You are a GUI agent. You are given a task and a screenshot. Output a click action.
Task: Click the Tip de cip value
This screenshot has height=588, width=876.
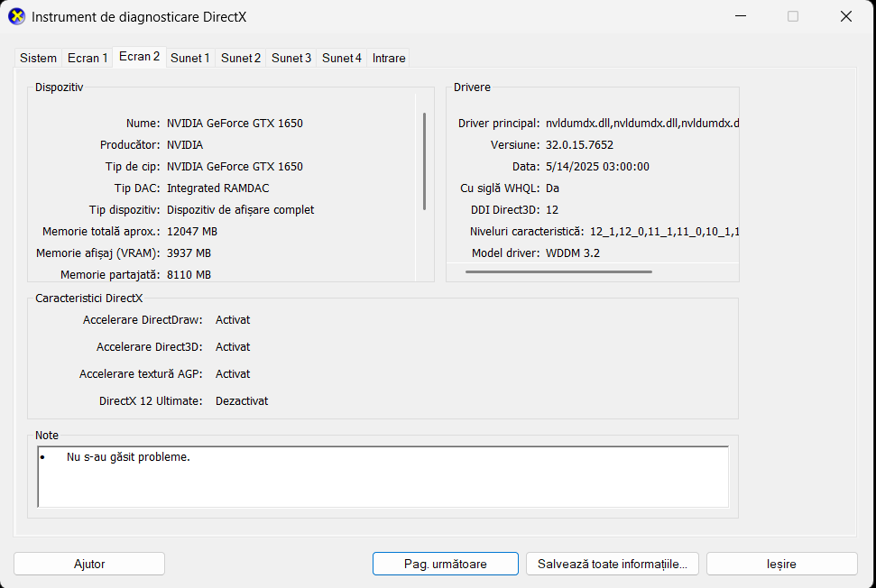[235, 167]
